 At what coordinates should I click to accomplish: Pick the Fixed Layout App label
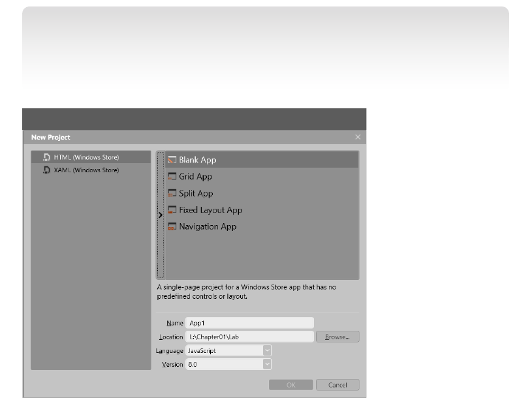pos(211,210)
